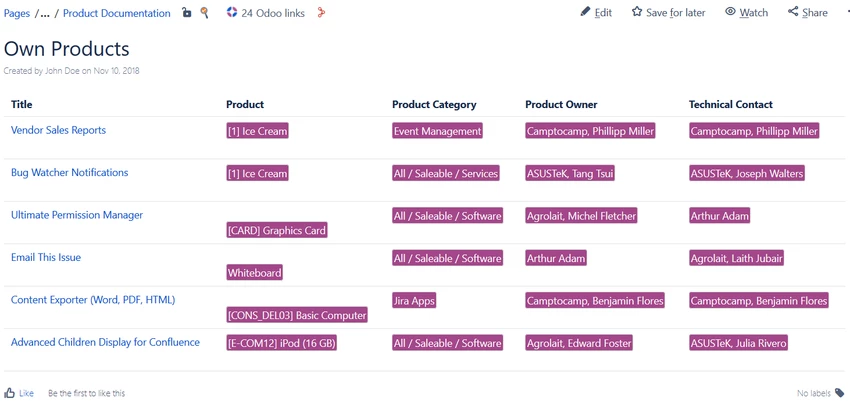850x405 pixels.
Task: Click Be the first to like this text
Action: click(86, 393)
